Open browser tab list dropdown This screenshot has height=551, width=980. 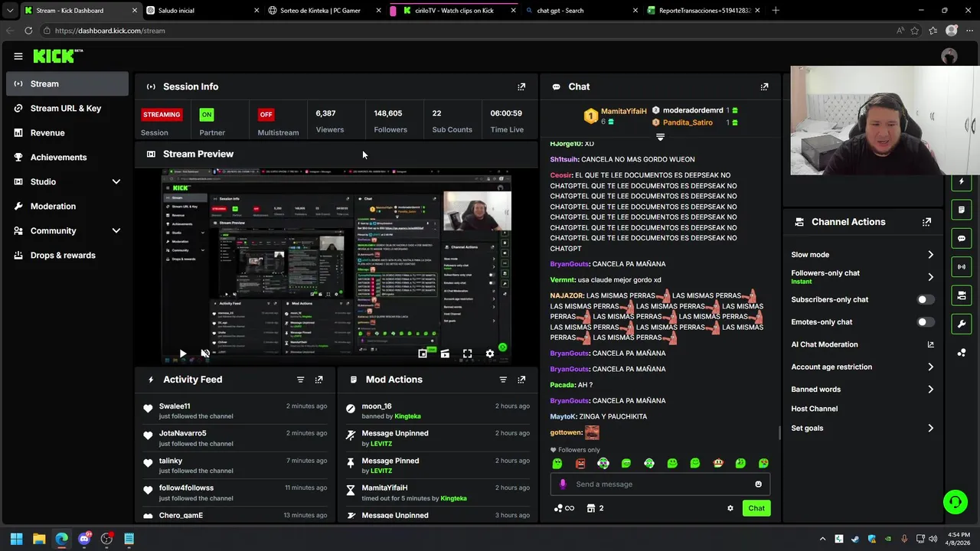[10, 11]
